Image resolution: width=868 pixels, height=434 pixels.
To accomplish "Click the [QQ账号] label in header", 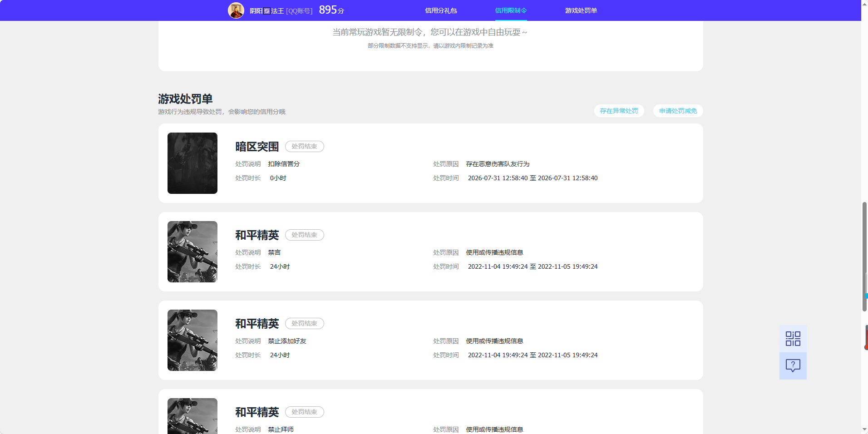I will [x=299, y=11].
